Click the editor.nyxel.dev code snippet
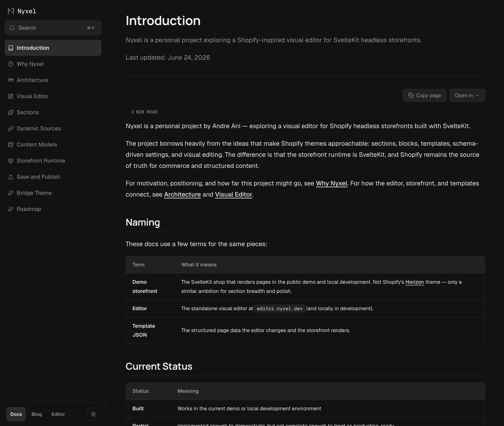The image size is (504, 426). coord(280,309)
